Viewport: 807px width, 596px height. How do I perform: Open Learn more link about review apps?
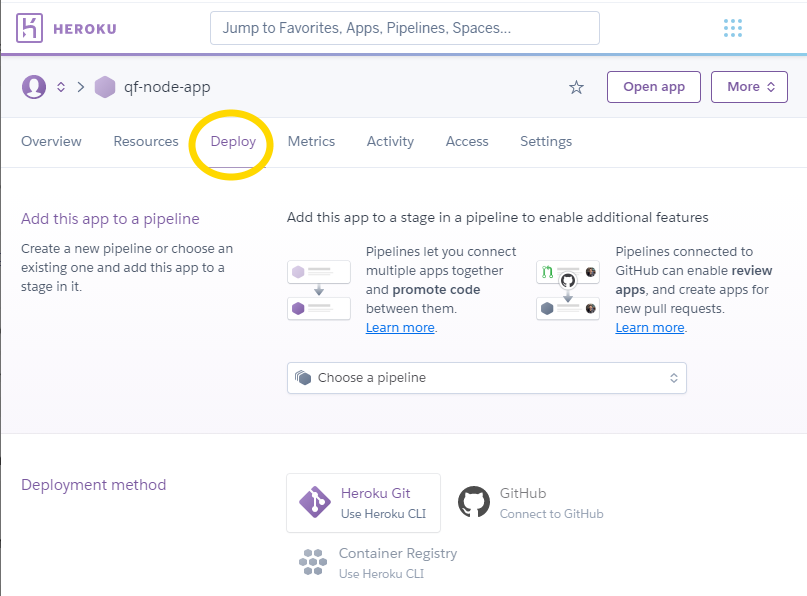pyautogui.click(x=650, y=328)
